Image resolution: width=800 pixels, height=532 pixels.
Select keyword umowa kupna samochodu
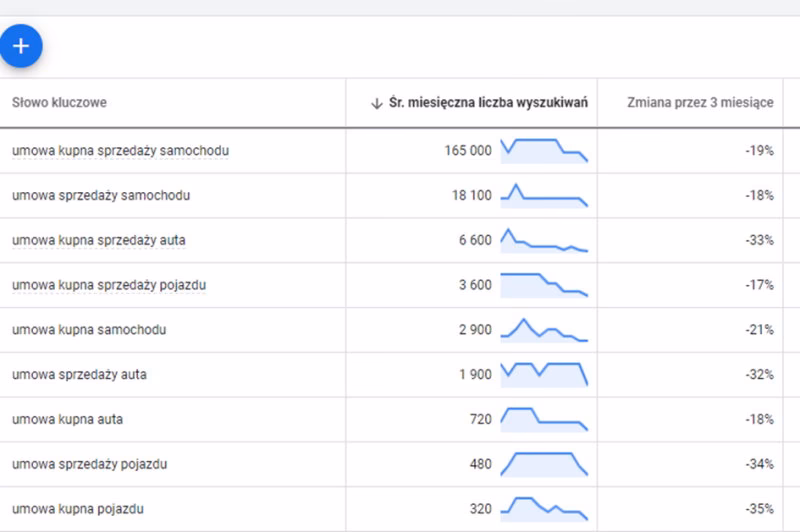89,330
